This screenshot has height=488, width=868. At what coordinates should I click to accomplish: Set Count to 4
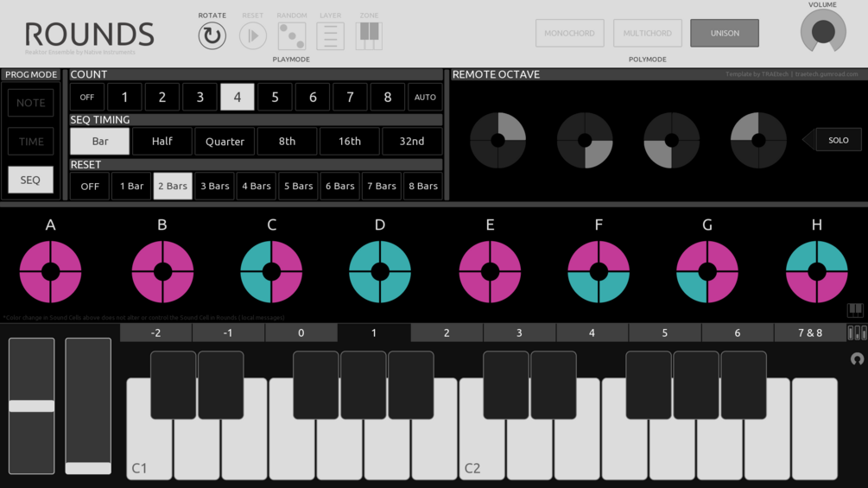[238, 97]
